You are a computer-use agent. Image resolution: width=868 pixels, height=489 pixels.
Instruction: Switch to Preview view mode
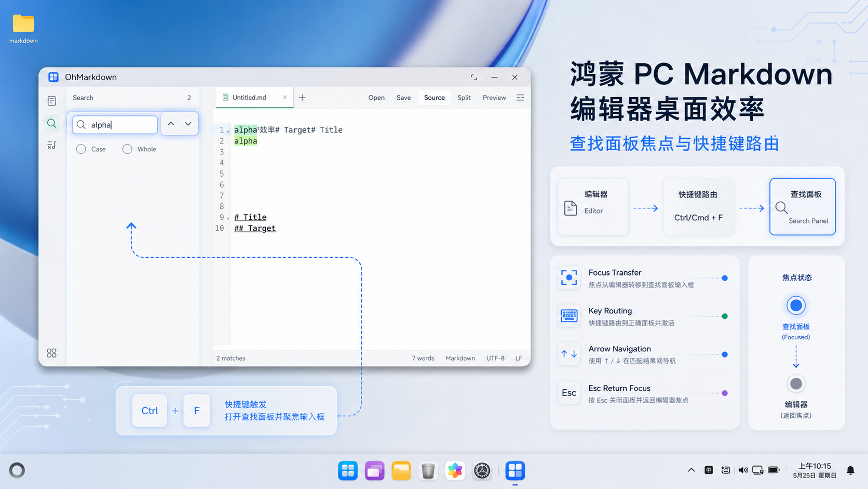click(494, 97)
